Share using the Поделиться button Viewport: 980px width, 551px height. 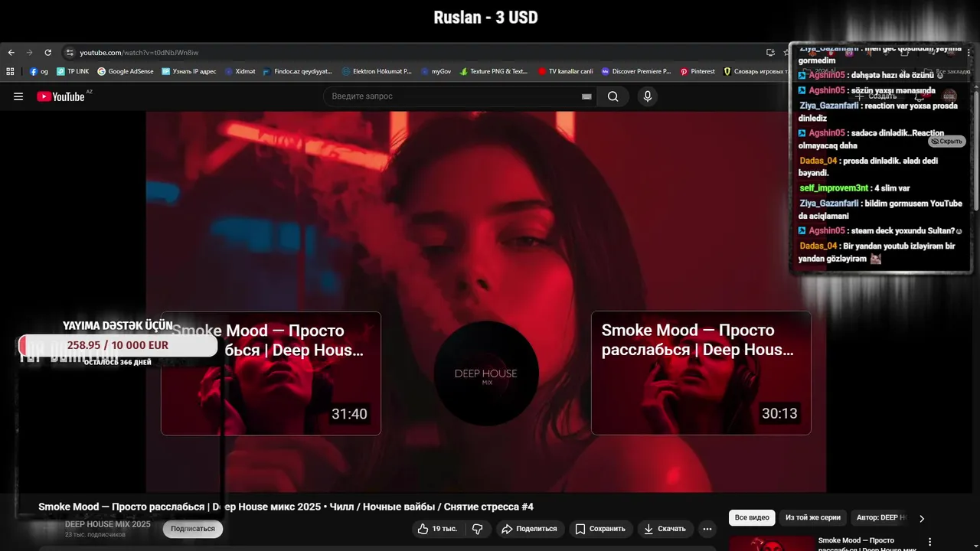point(529,529)
